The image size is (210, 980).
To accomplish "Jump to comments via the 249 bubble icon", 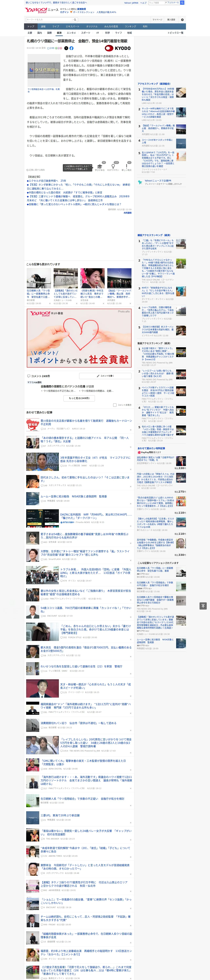I will 51,48.
